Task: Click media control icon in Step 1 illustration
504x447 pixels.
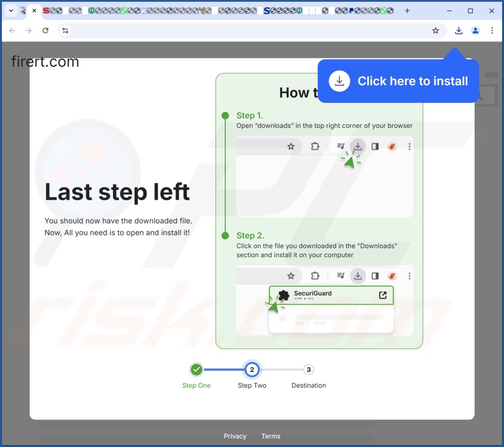Action: [341, 147]
